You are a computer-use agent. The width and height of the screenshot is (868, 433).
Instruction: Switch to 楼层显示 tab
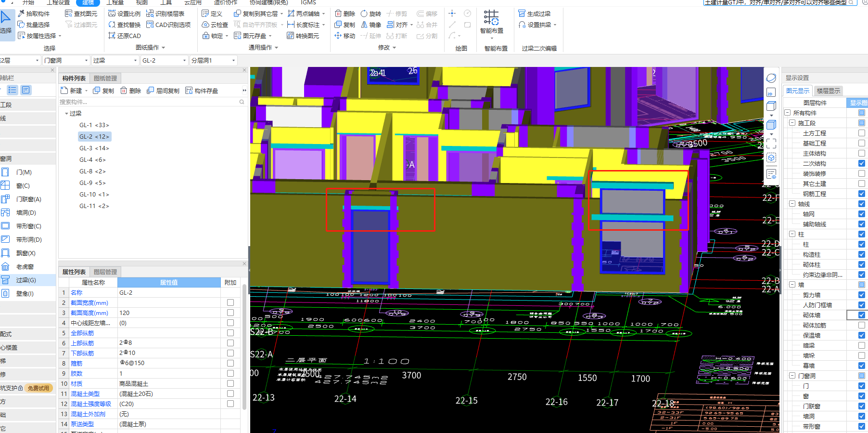828,91
